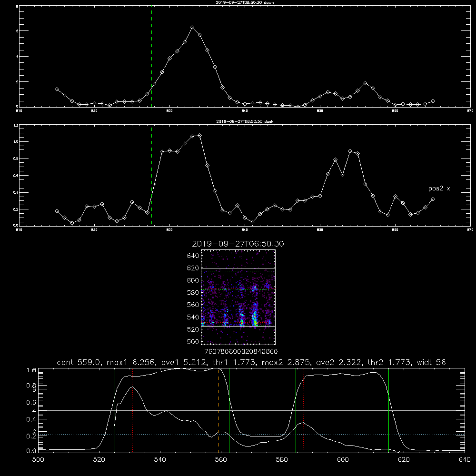Click x-axis label 640 of the bottom plot

(x=465, y=459)
